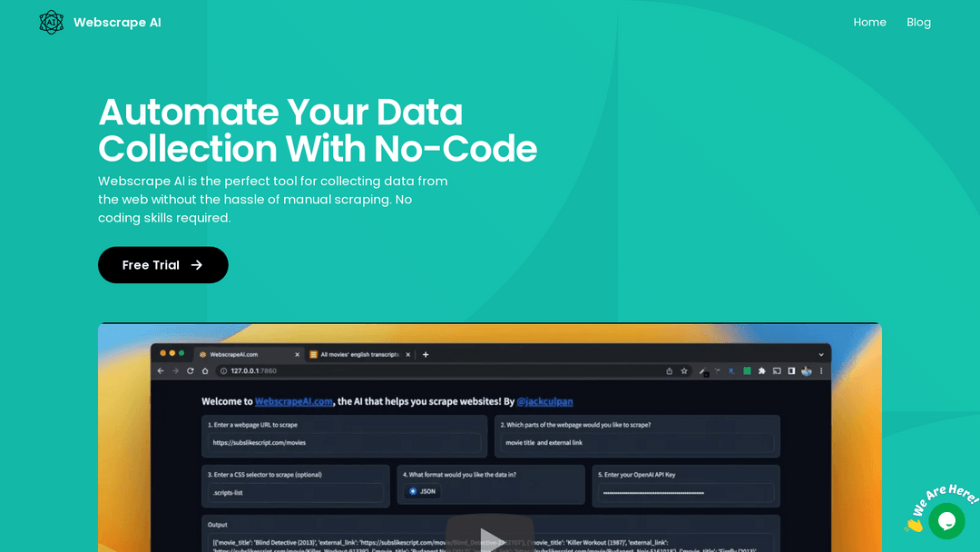Open the Blog nav item

918,23
